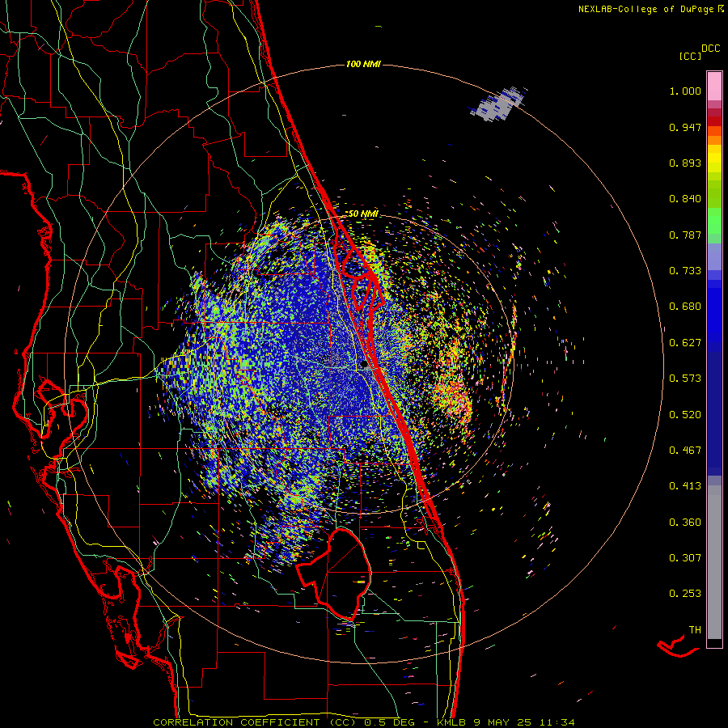Viewport: 728px width, 728px height.
Task: Click the KMLB radar site black dot
Action: [364, 365]
